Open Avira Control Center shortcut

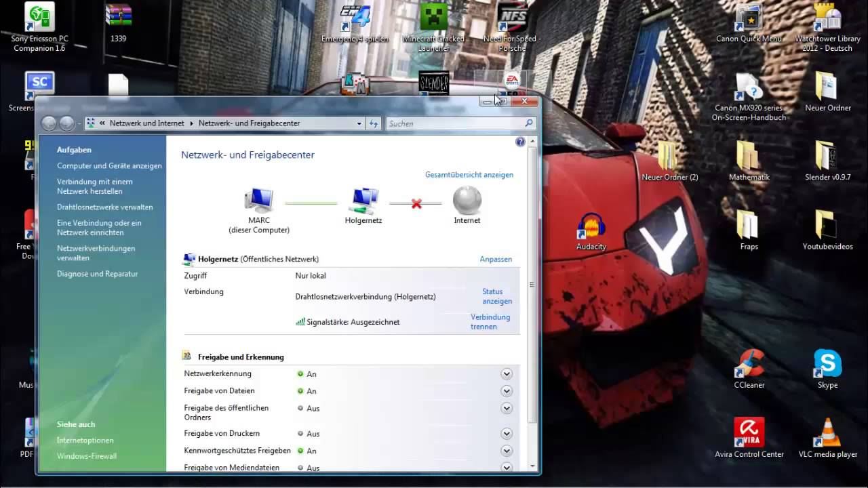(x=749, y=438)
